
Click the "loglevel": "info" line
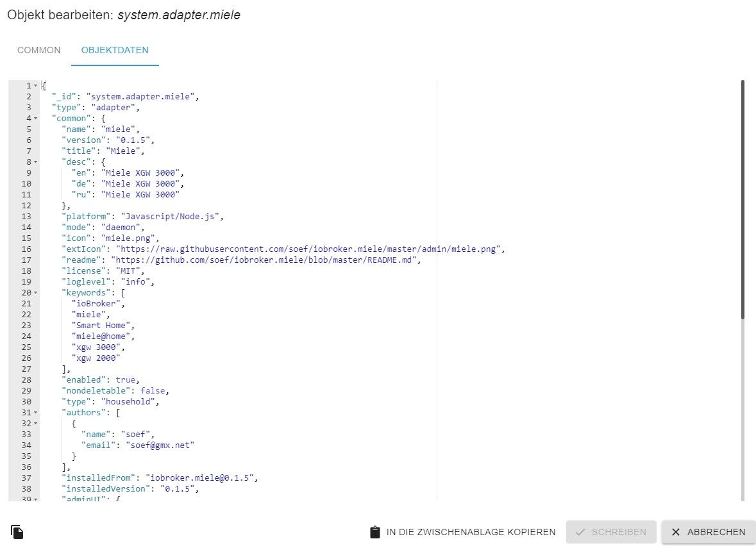108,282
